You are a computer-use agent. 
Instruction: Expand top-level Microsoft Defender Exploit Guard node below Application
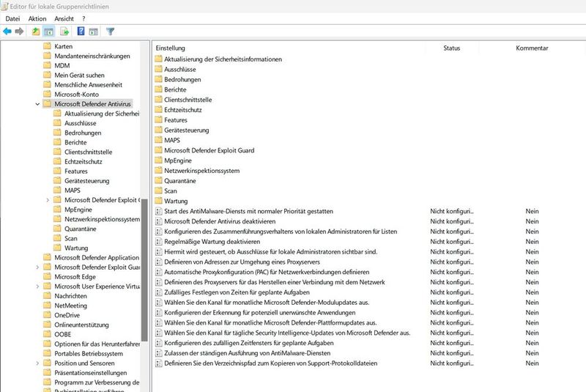tap(37, 267)
